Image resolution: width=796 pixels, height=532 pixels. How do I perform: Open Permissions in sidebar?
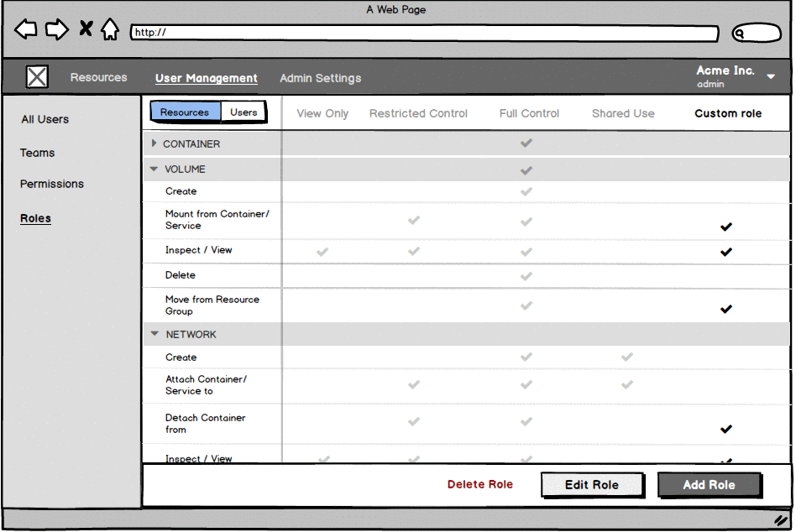tap(52, 184)
